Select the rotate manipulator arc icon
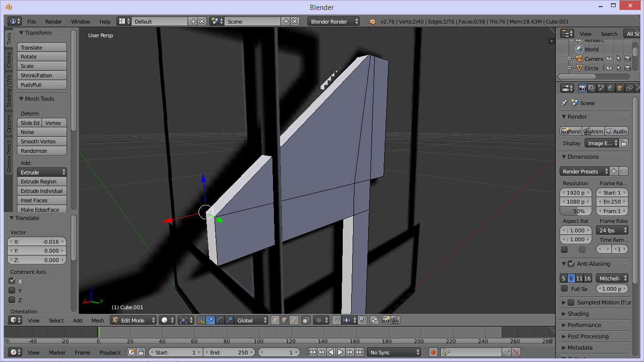Screen dimensions: 644x362 (x=220, y=320)
